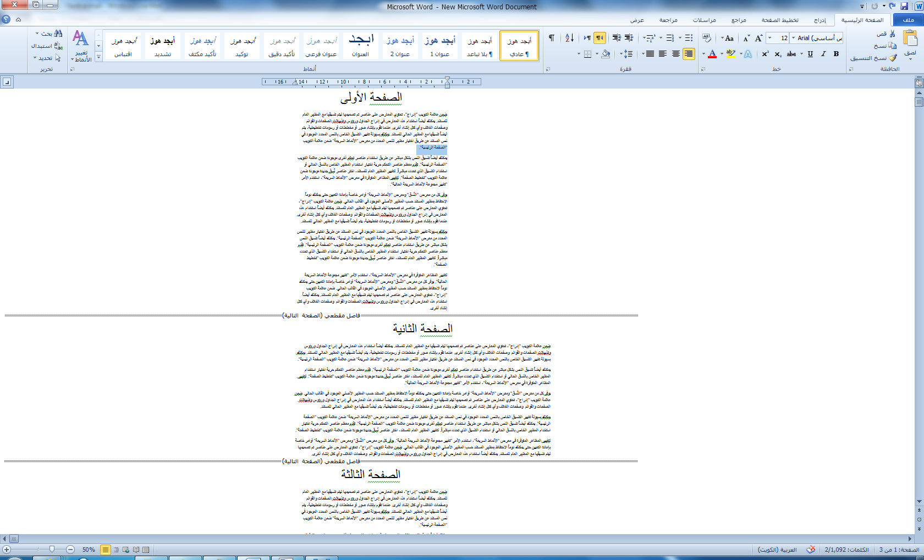Click the Format Painter brush icon
This screenshot has width=924, height=560.
tap(893, 58)
